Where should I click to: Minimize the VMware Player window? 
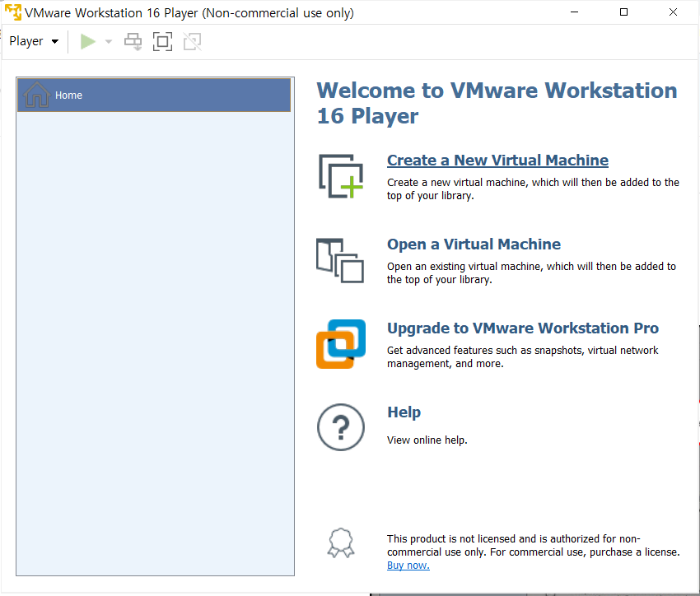[575, 12]
